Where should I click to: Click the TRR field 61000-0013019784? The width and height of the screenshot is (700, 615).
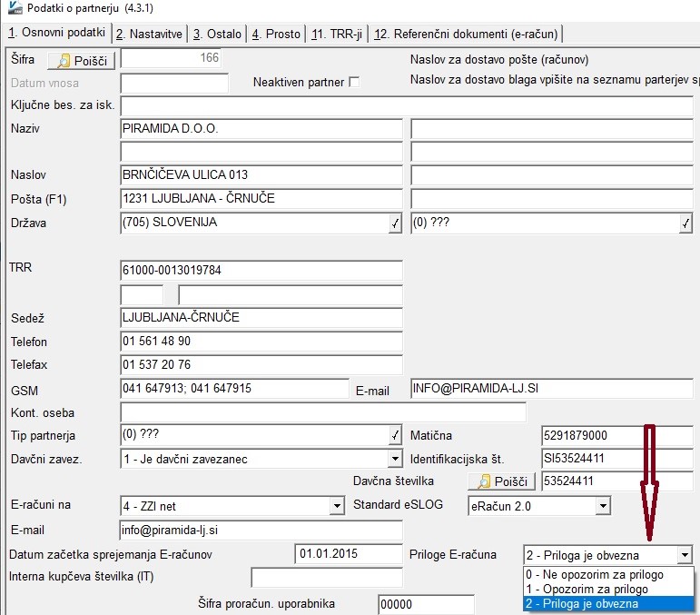[x=261, y=270]
